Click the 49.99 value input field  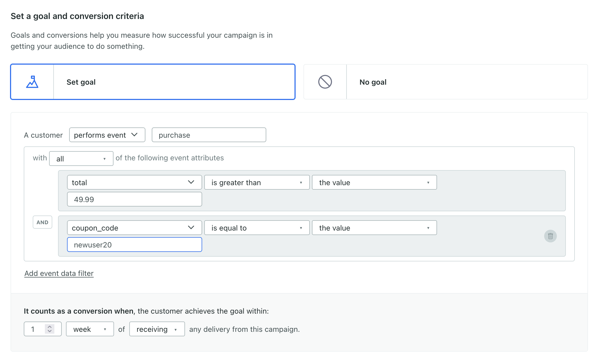(134, 199)
